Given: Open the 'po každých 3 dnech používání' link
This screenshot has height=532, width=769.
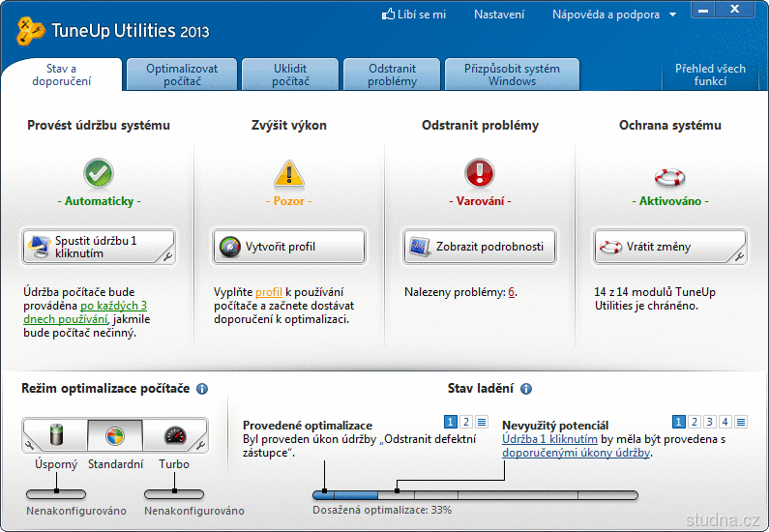Looking at the screenshot, I should (85, 312).
